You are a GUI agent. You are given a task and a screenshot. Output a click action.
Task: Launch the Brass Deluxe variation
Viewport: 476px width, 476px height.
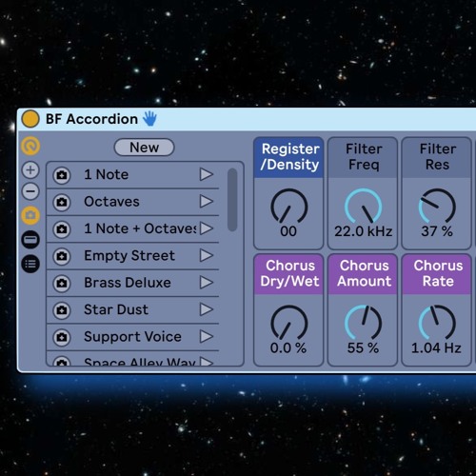pyautogui.click(x=207, y=283)
